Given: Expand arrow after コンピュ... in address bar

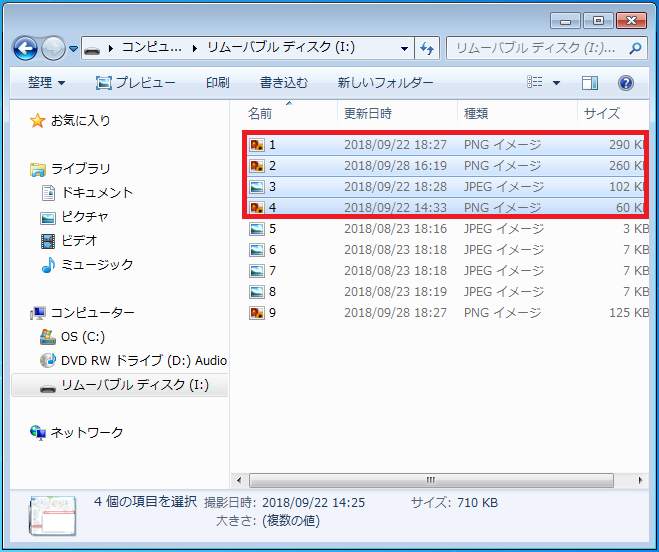Looking at the screenshot, I should click(195, 49).
